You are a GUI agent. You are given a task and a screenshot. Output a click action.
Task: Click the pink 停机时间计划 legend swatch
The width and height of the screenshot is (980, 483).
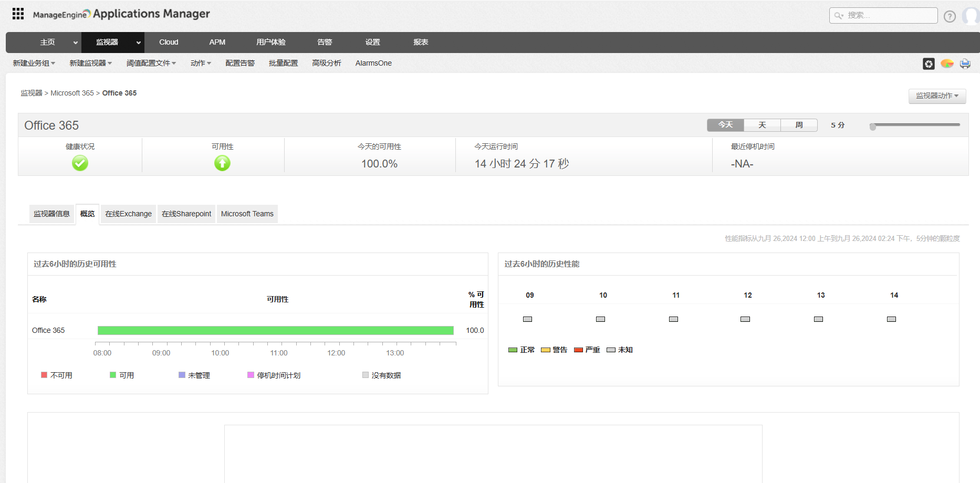point(251,375)
